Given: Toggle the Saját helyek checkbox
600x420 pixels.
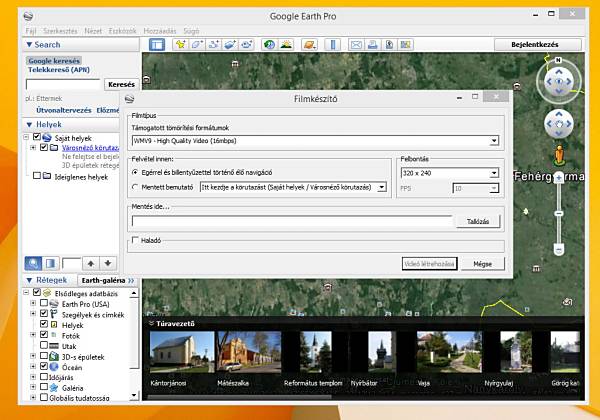Looking at the screenshot, I should click(37, 137).
